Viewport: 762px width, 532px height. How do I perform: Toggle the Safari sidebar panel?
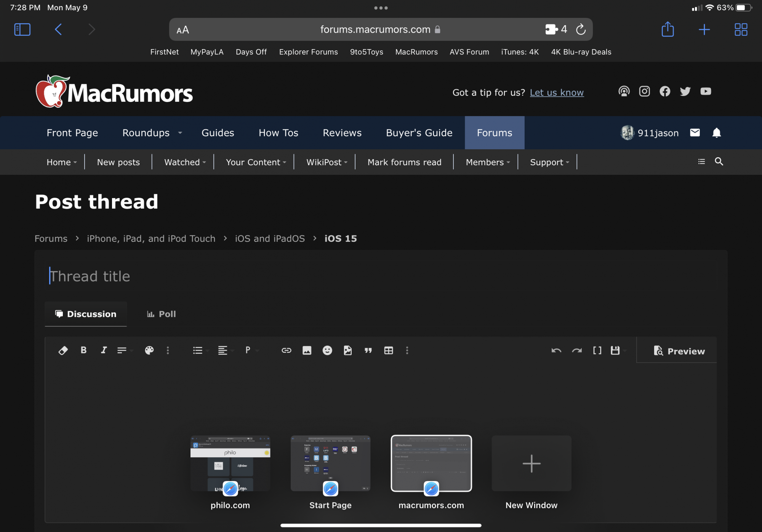[22, 29]
